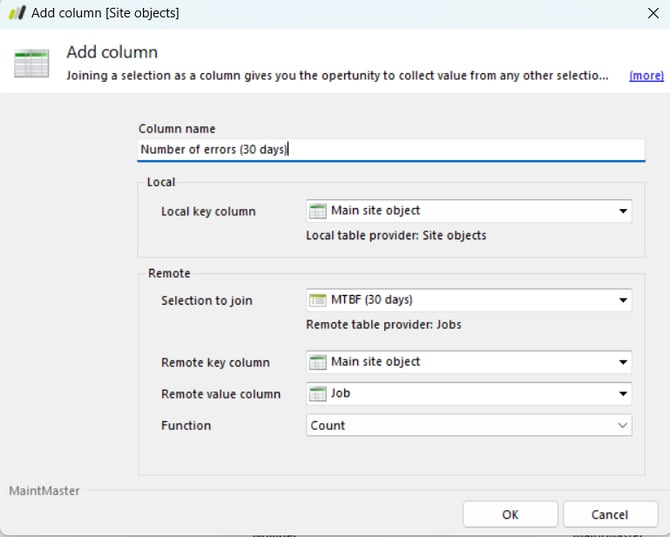
Task: Click into the Column name text field
Action: coord(390,150)
